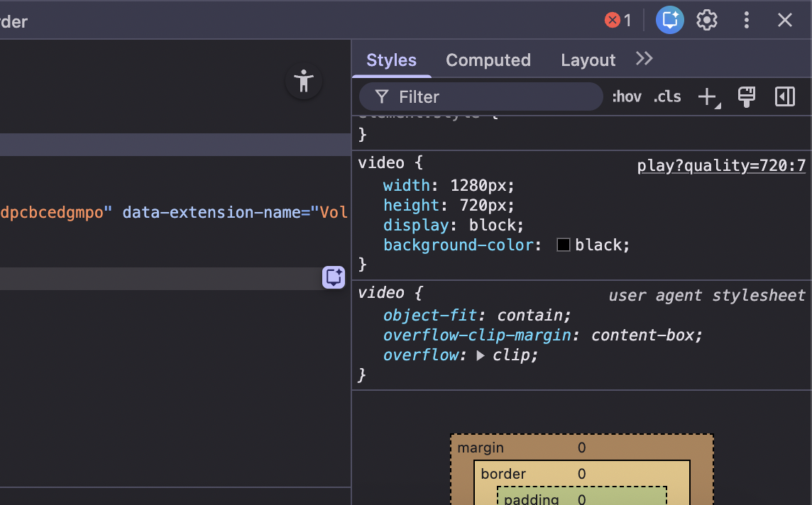Expand the overflow property triangle
Image resolution: width=812 pixels, height=505 pixels.
pyautogui.click(x=481, y=355)
